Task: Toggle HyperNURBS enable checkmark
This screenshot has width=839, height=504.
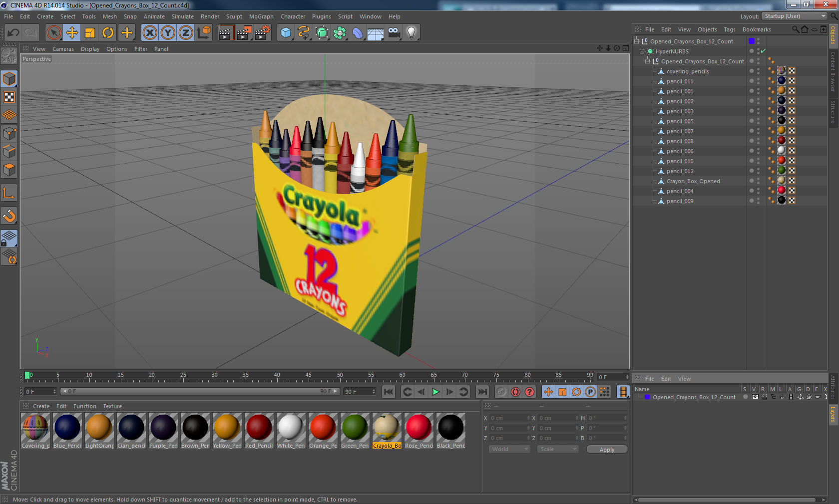Action: click(763, 51)
